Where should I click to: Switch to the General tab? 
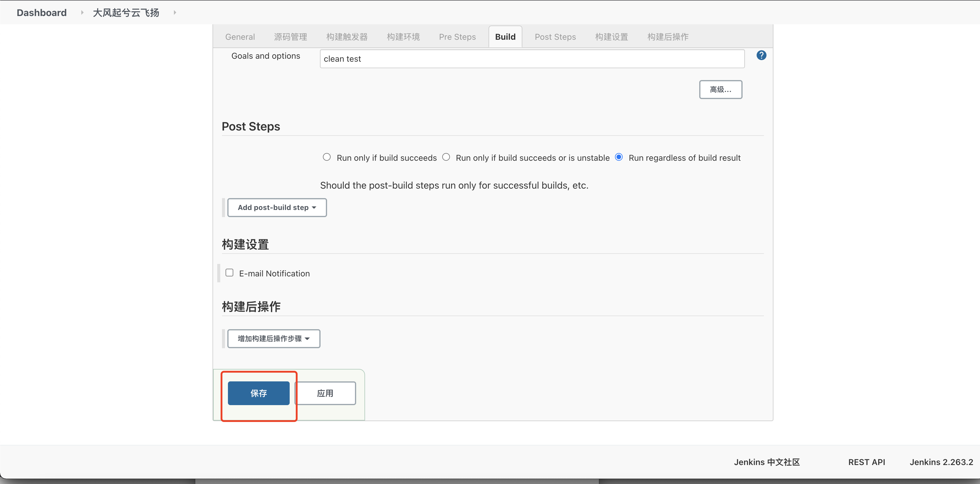pos(240,36)
